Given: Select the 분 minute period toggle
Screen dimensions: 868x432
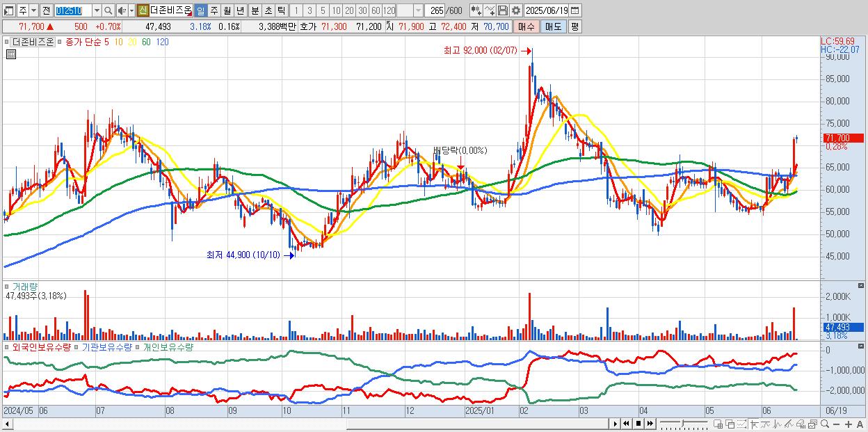Looking at the screenshot, I should coord(255,10).
